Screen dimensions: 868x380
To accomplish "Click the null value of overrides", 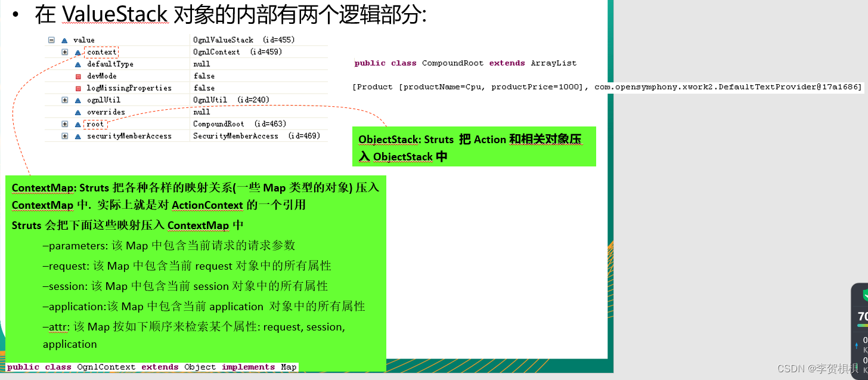I will (201, 112).
